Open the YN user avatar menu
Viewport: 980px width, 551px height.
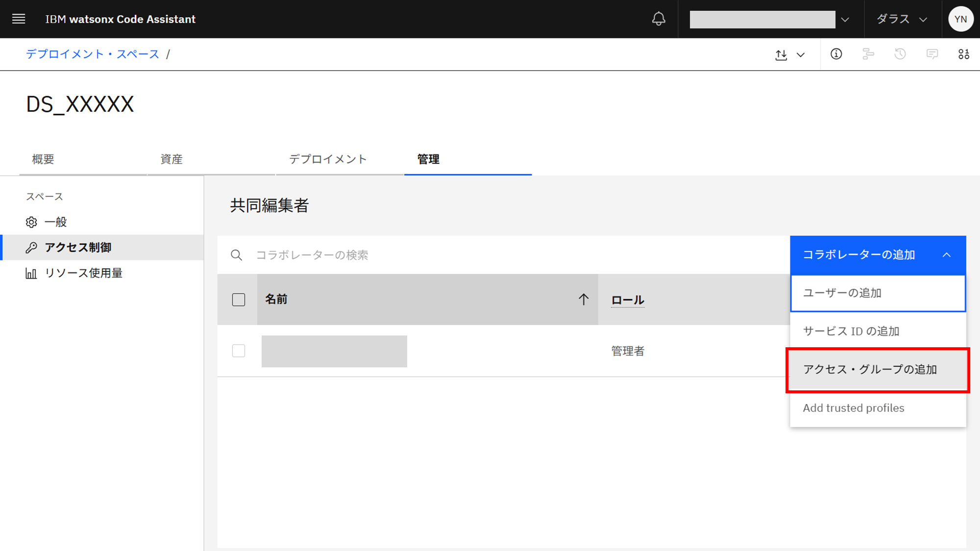click(960, 19)
